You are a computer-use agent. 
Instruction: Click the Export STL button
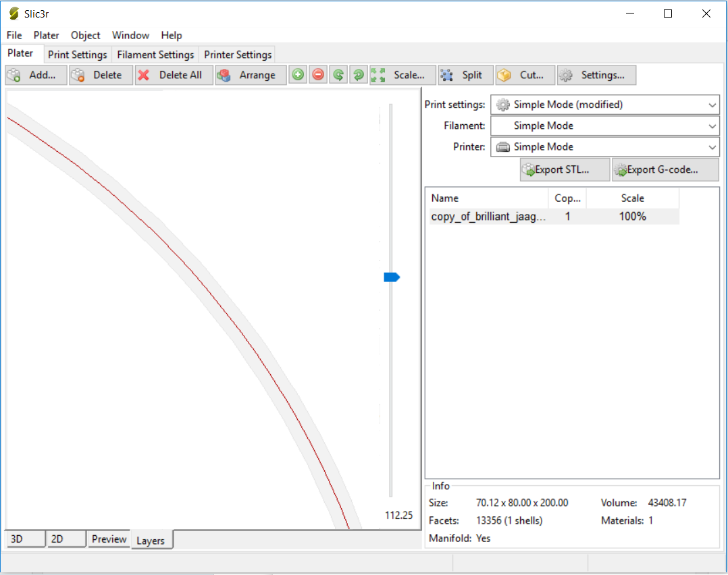click(565, 170)
